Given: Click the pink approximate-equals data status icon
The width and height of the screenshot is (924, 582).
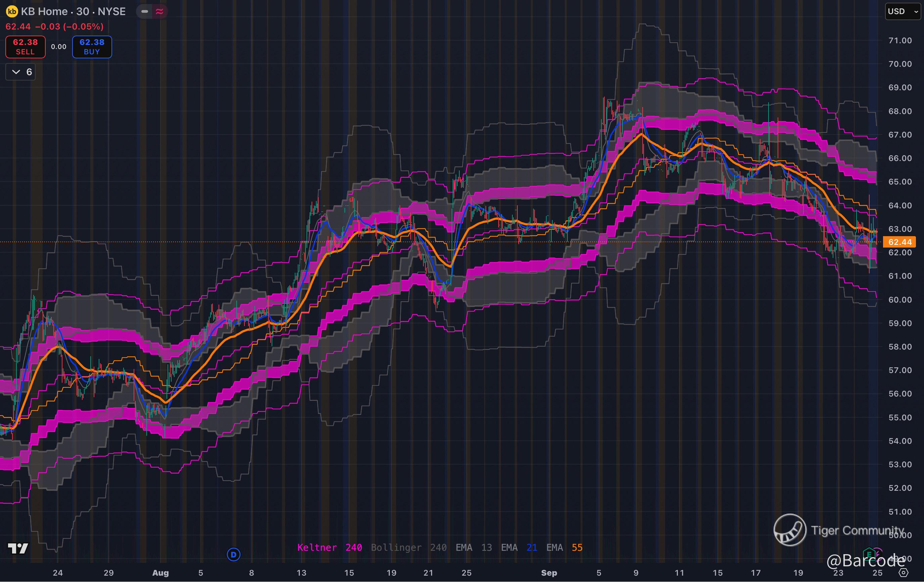Looking at the screenshot, I should (159, 11).
